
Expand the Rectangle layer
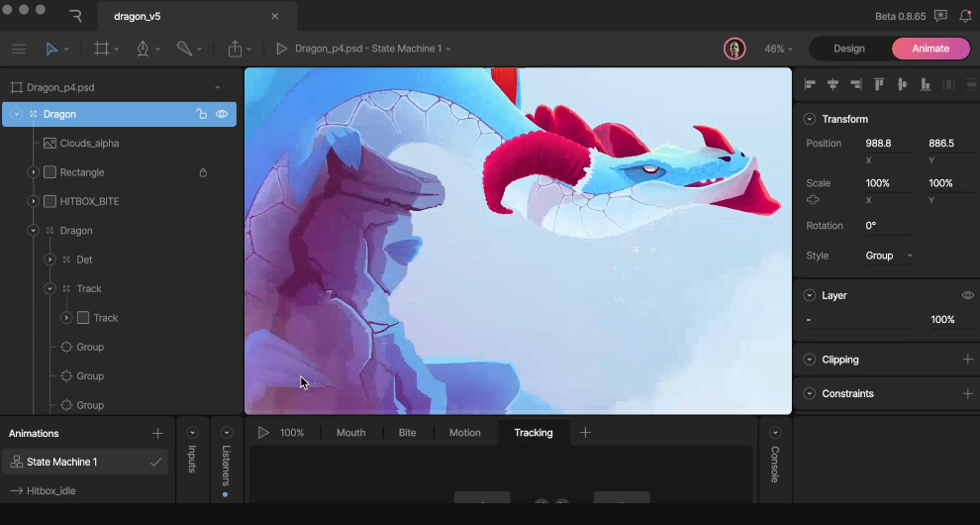[x=33, y=172]
